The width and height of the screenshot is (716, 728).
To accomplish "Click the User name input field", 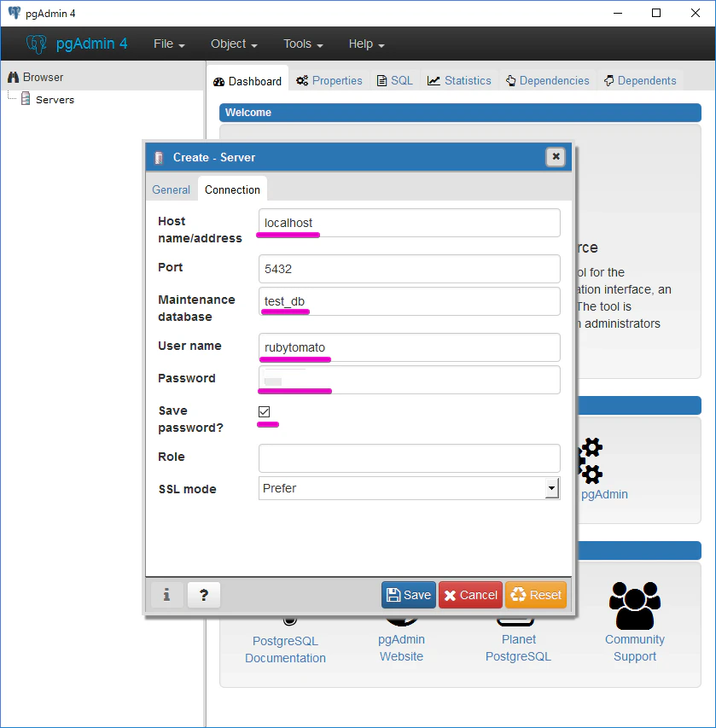I will tap(409, 347).
